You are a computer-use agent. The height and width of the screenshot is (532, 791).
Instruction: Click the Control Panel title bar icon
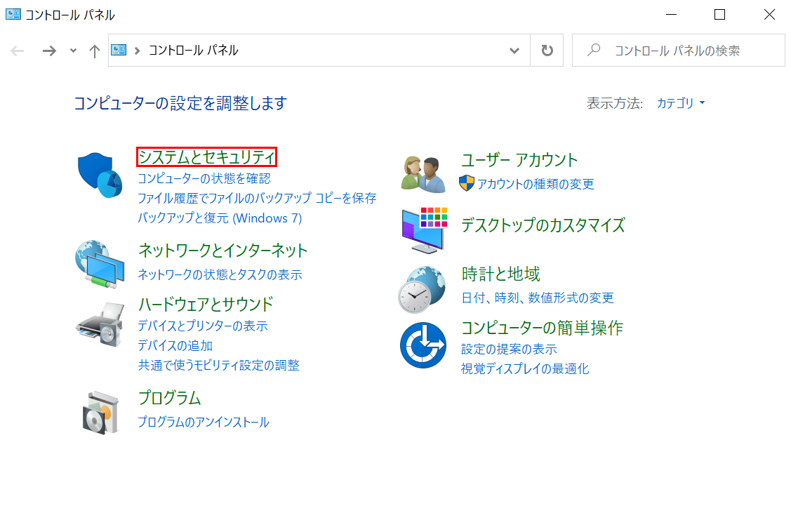pos(13,14)
